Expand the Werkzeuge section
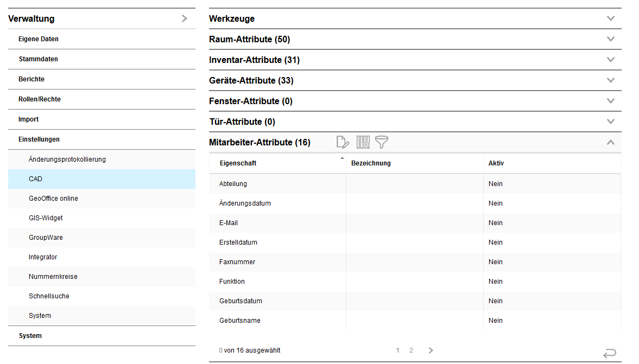This screenshot has height=364, width=639. (611, 18)
